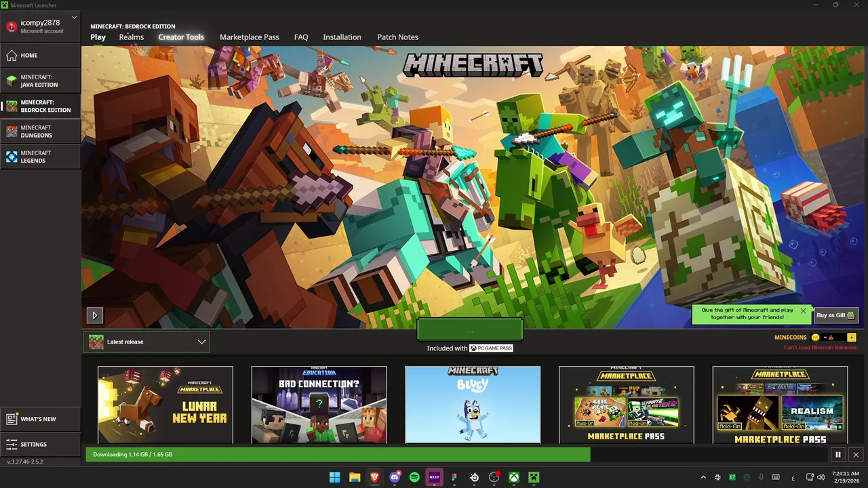Open the What's New section

point(41,419)
